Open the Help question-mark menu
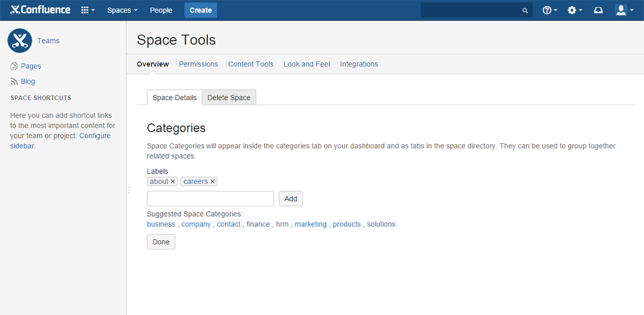 [550, 10]
